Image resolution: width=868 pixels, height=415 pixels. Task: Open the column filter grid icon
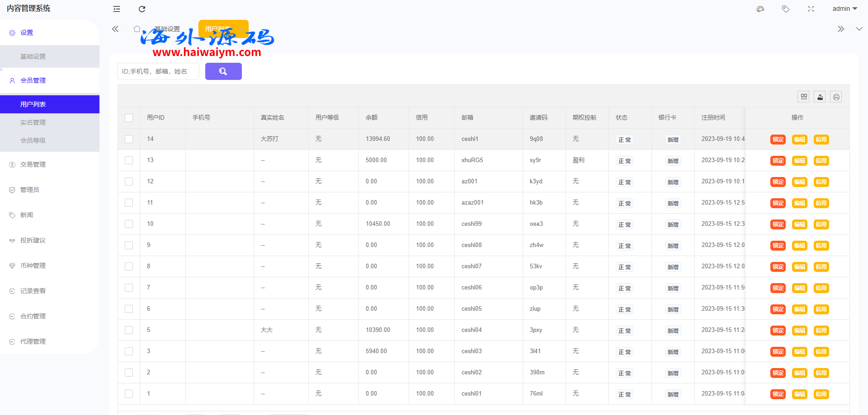[x=804, y=97]
